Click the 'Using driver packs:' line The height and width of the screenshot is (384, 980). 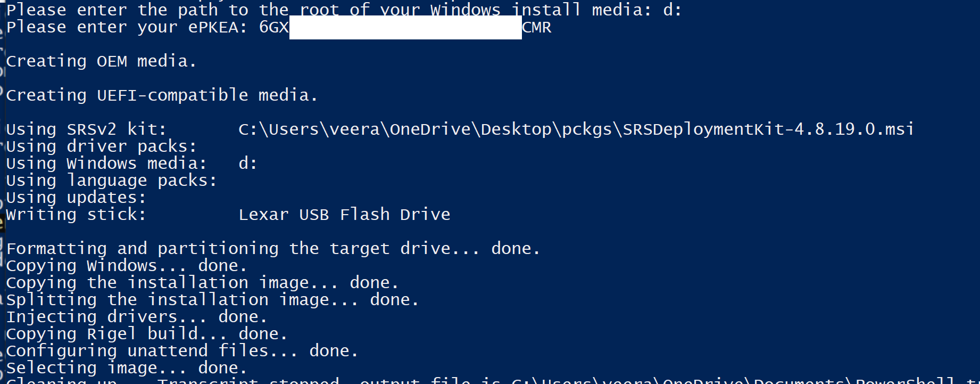coord(101,146)
